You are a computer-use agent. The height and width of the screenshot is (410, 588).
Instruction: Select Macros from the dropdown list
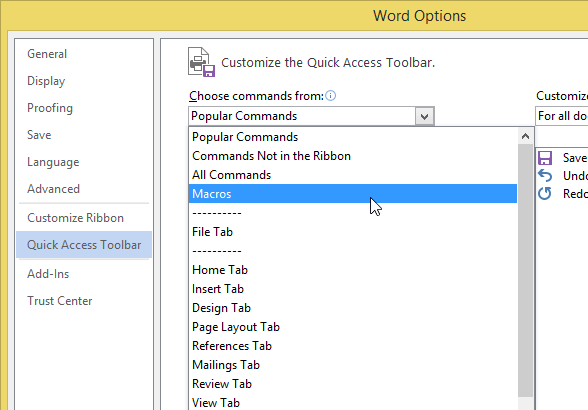[352, 194]
